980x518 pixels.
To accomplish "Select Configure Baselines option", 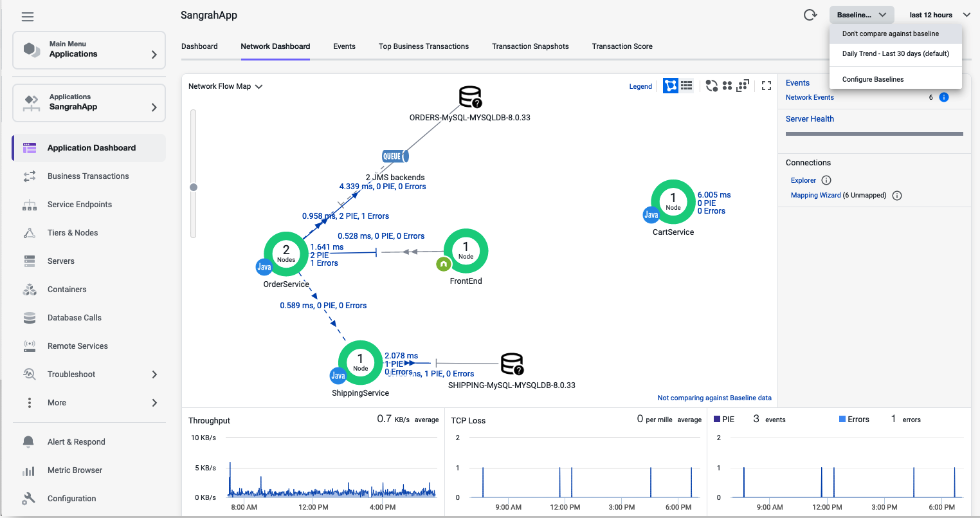I will [896, 79].
